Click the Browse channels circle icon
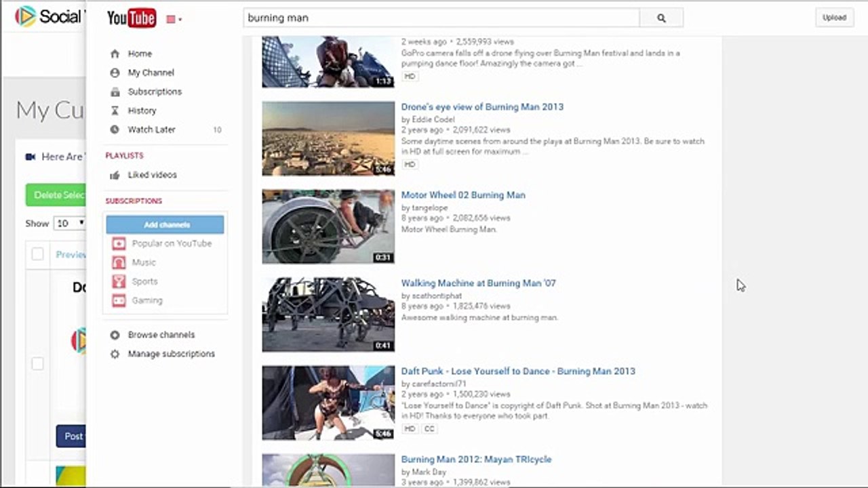Viewport: 868px width, 488px height. pos(115,335)
